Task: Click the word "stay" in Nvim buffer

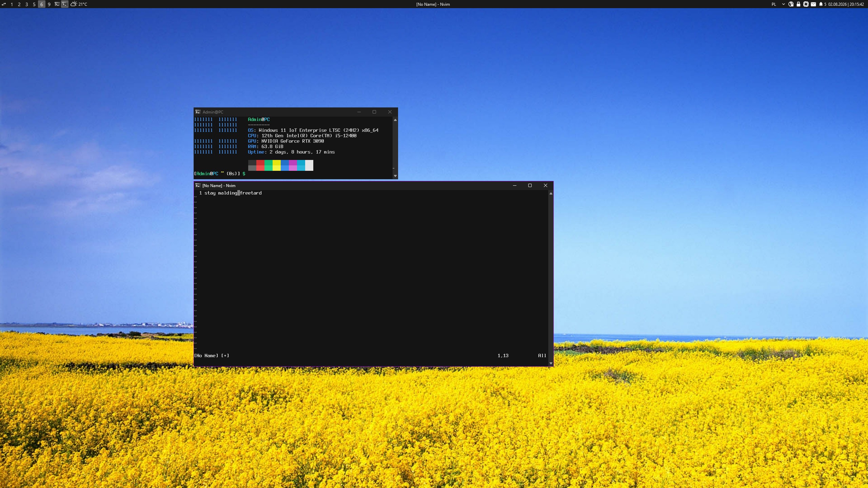Action: click(210, 193)
